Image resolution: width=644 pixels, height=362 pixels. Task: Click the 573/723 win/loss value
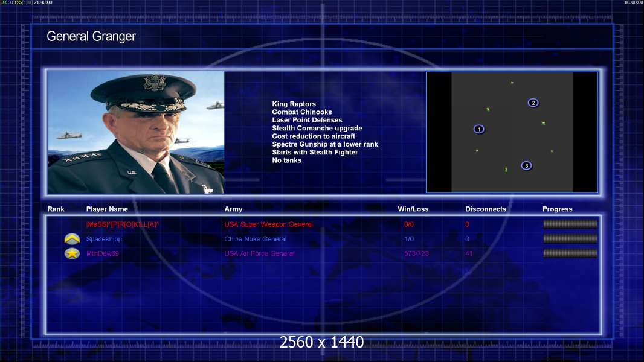coord(416,254)
